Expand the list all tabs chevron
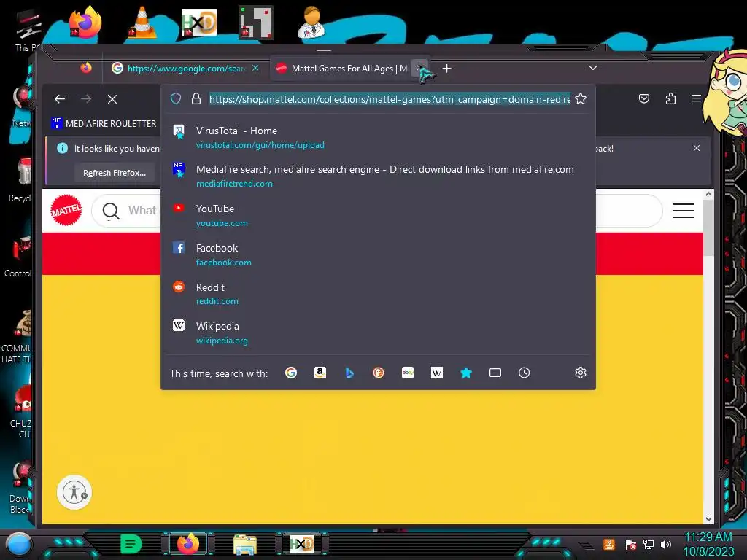747x560 pixels. coord(592,68)
